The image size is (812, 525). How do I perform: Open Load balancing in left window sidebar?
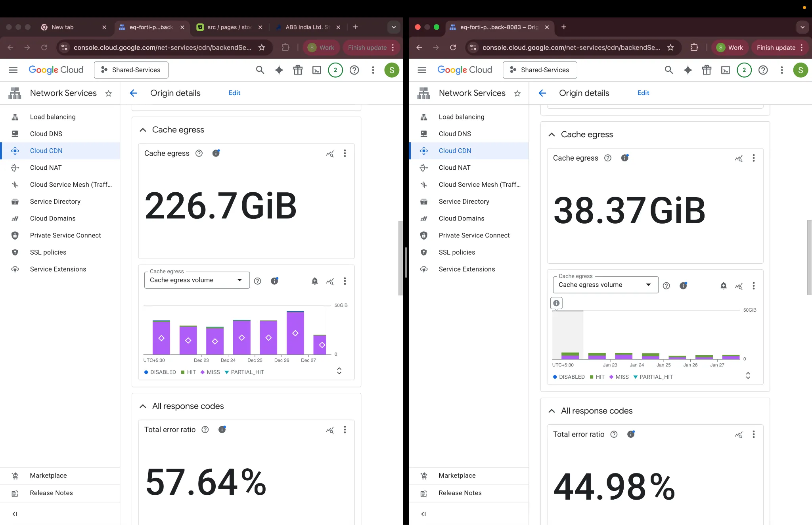click(x=60, y=117)
